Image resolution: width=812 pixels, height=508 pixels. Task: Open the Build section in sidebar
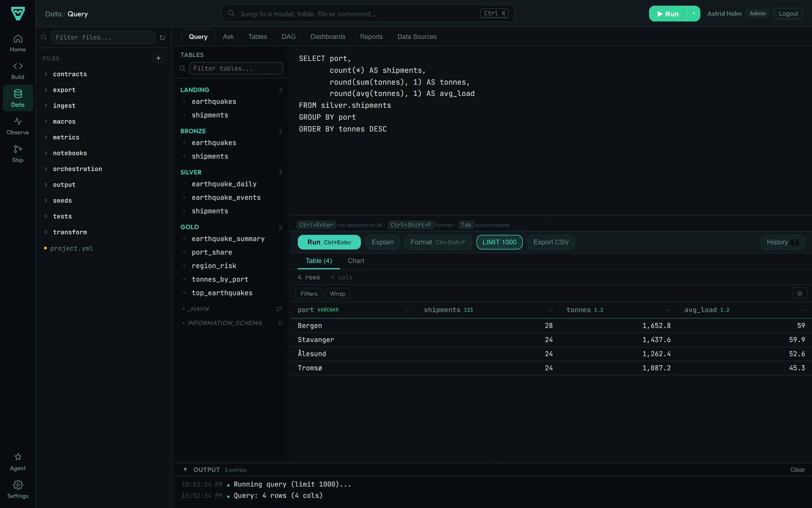click(x=18, y=71)
